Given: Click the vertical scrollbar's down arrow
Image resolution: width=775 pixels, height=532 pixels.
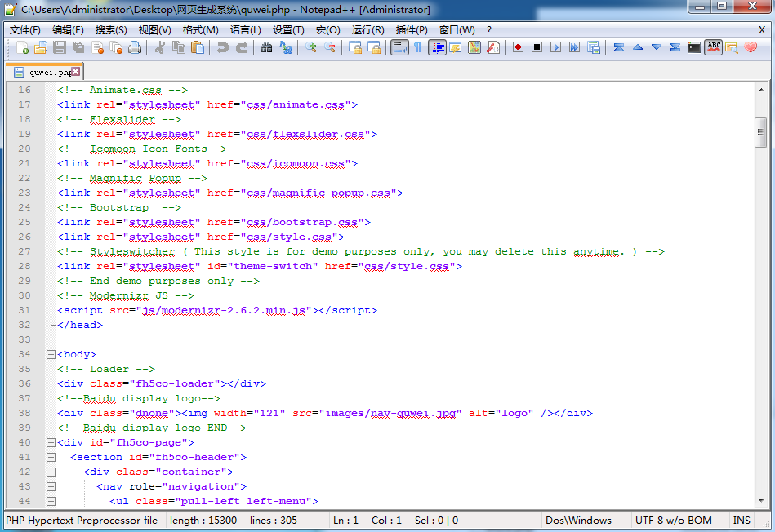Looking at the screenshot, I should tap(761, 501).
